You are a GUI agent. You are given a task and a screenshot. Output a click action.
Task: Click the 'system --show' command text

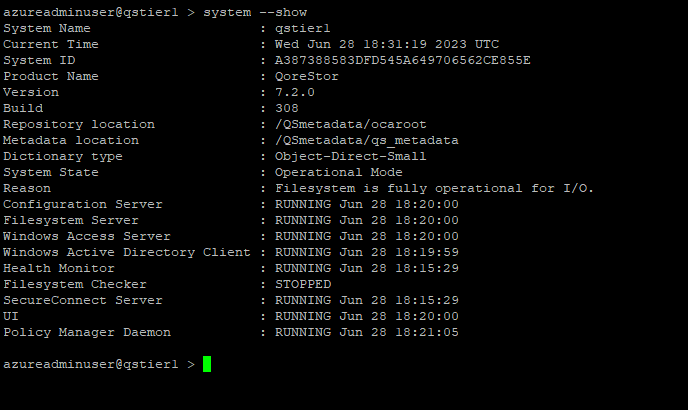tap(255, 12)
